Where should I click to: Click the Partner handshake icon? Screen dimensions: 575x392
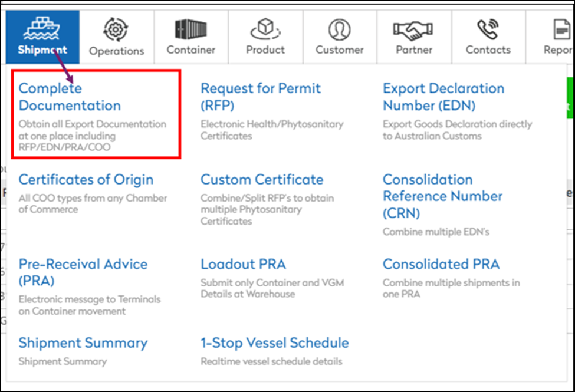413,31
